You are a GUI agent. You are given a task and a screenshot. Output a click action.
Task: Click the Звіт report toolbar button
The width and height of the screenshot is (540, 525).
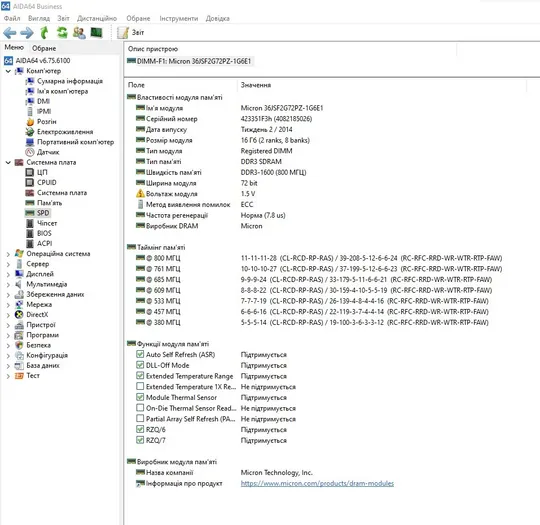point(131,32)
